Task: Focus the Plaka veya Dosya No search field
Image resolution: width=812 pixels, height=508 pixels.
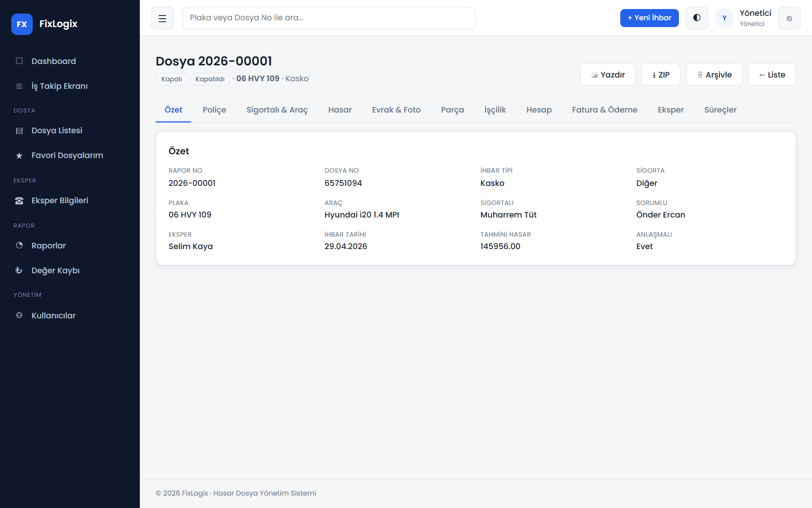Action: click(x=329, y=18)
